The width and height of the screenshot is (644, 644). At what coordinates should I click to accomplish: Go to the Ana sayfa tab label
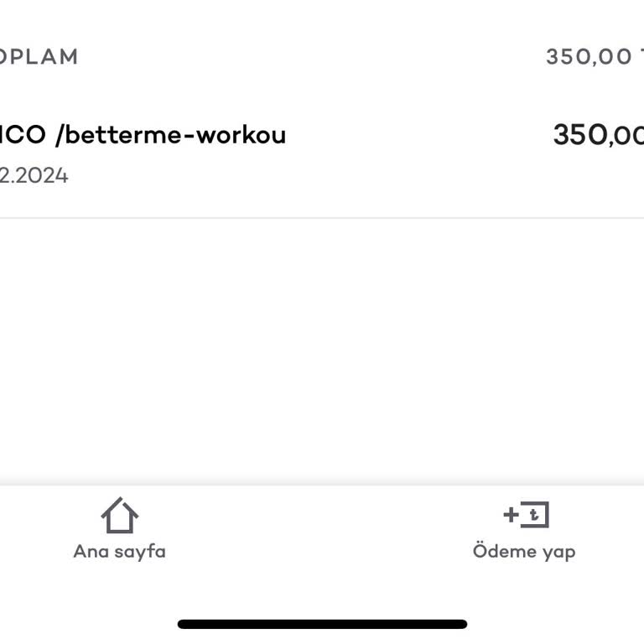tap(119, 551)
